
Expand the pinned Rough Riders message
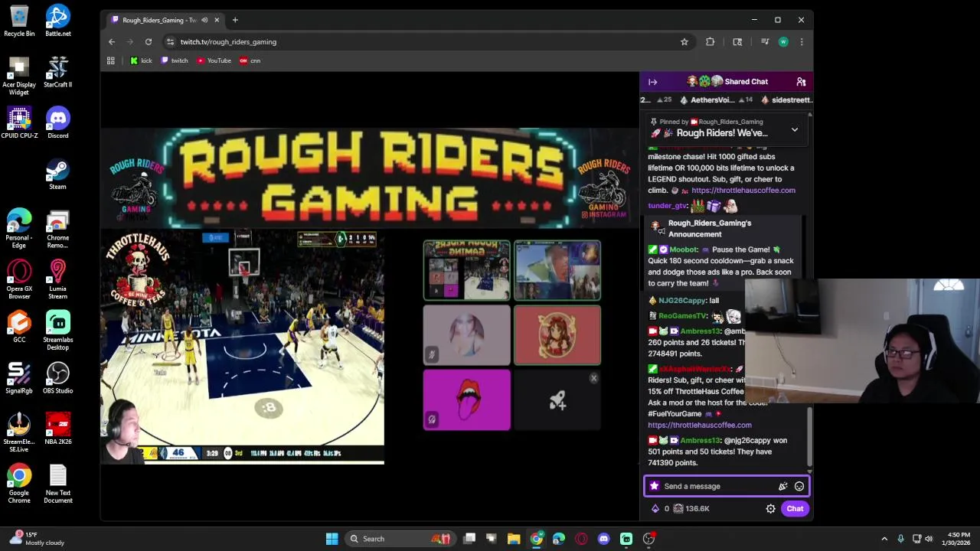(x=795, y=129)
